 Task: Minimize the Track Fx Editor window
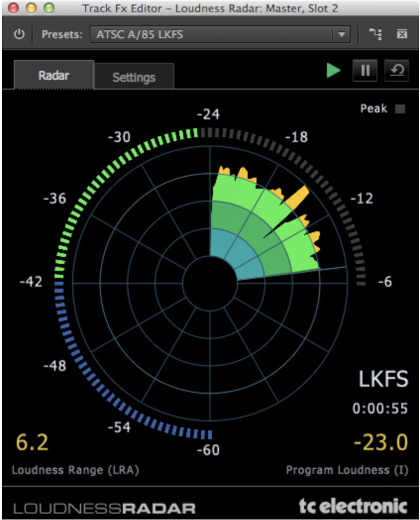(x=31, y=8)
